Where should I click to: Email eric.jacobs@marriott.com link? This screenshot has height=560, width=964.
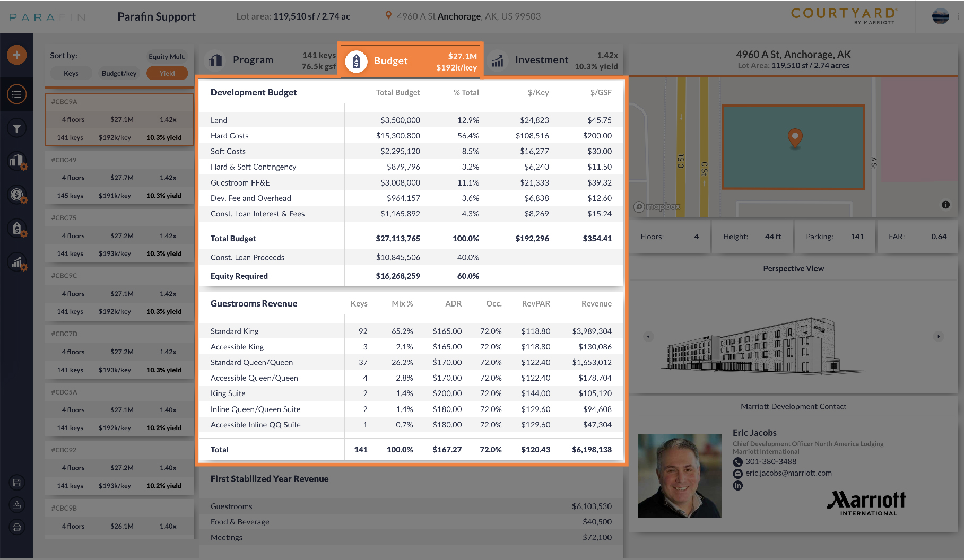point(788,473)
